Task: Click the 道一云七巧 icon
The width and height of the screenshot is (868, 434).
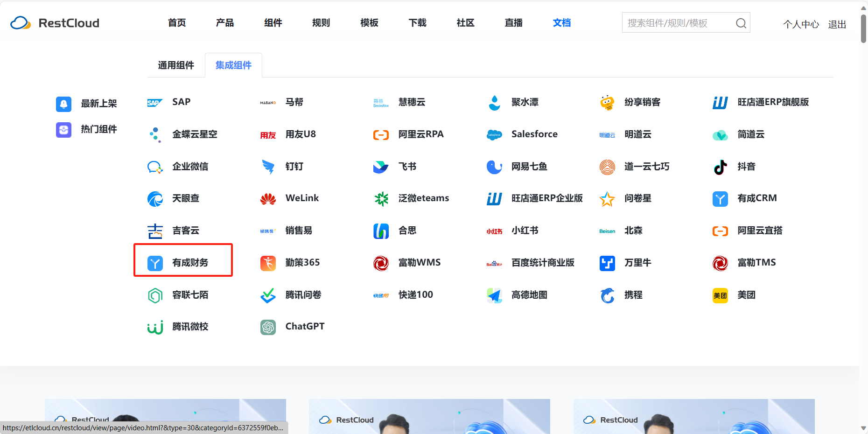Action: click(607, 167)
